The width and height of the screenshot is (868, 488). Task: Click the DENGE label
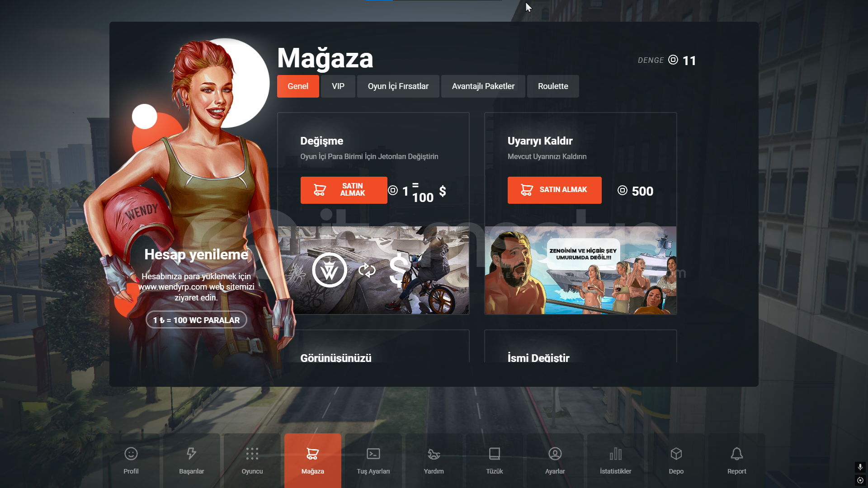click(651, 60)
